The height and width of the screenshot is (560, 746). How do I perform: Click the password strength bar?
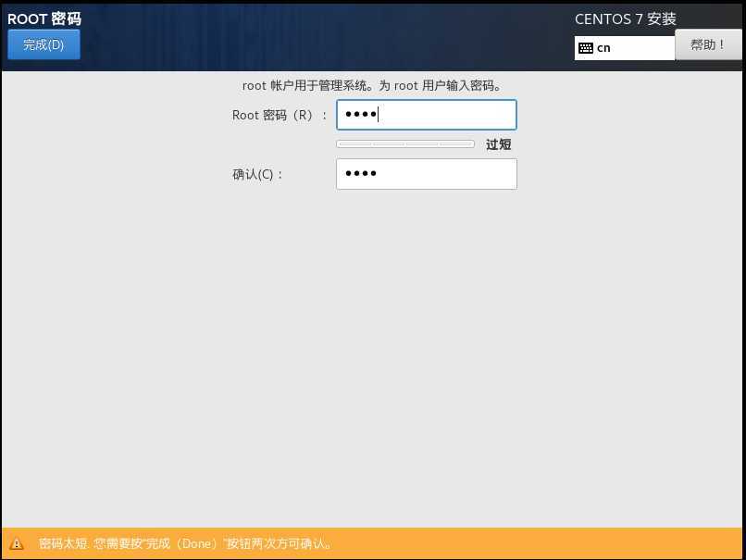click(405, 143)
